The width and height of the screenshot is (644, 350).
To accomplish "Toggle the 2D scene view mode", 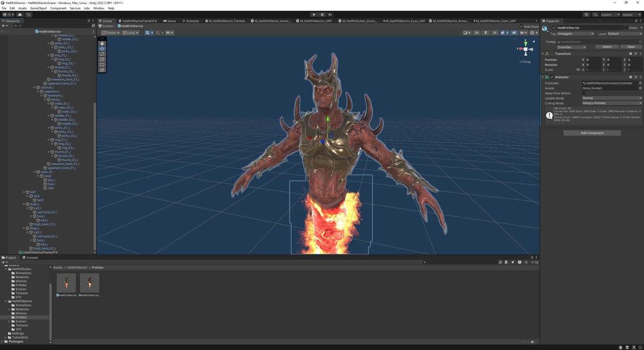I will pos(476,33).
